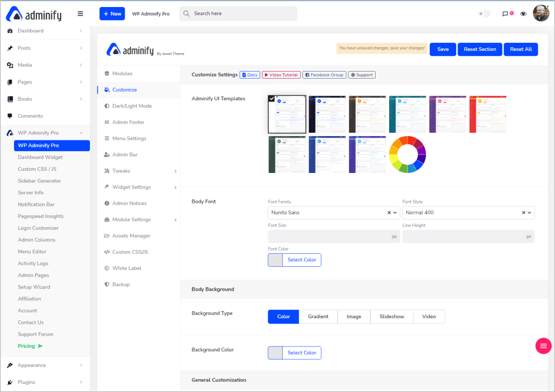Expand the Widget Settings submenu arrow
This screenshot has width=555, height=392.
click(176, 187)
